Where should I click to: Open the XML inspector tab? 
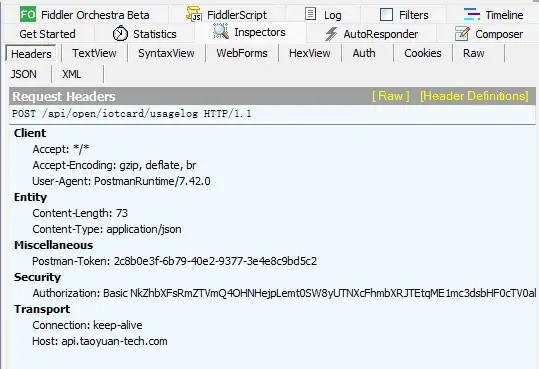[72, 74]
